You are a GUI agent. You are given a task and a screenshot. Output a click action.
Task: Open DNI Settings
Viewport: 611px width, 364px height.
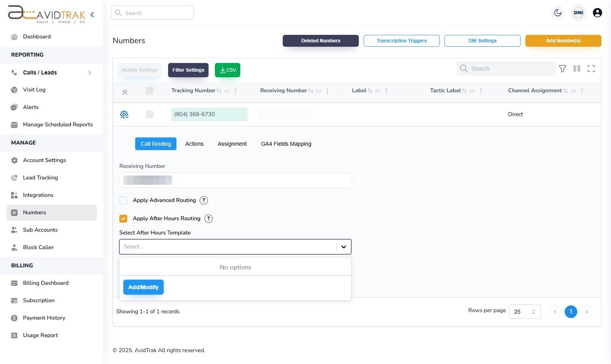tap(483, 41)
